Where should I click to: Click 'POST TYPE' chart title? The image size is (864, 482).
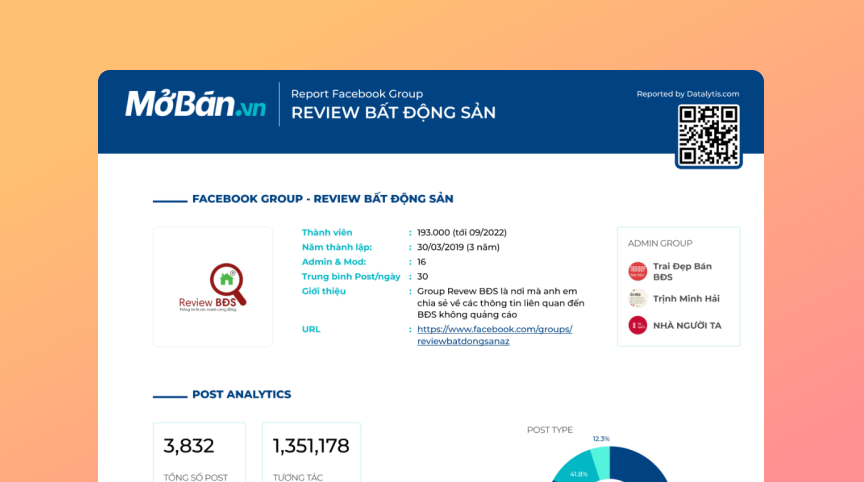tap(549, 430)
